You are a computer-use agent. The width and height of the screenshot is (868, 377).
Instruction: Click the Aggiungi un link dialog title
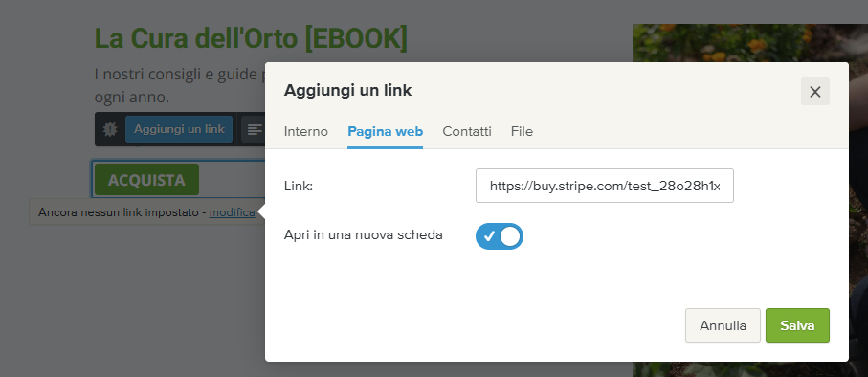[347, 90]
